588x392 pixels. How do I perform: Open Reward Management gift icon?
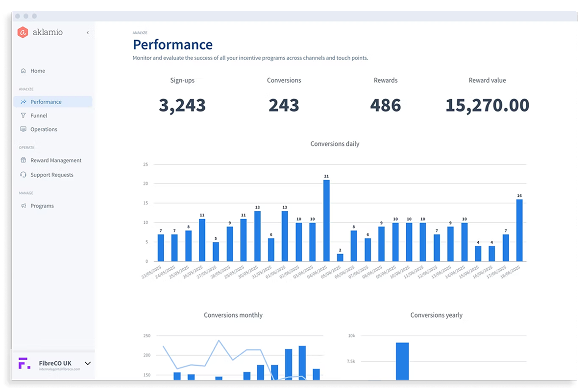23,160
